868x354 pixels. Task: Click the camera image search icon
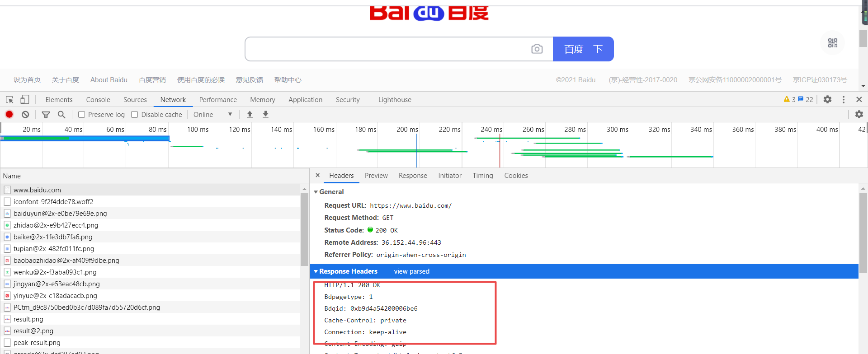click(537, 49)
